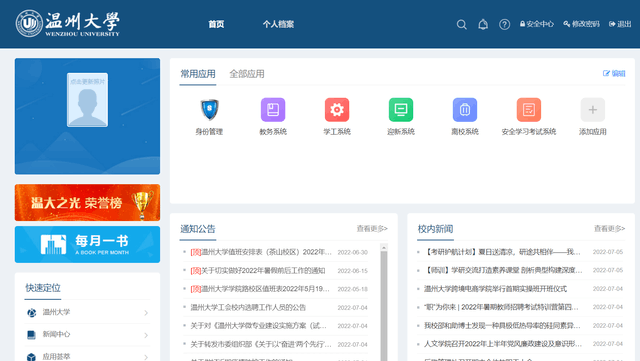The height and width of the screenshot is (361, 640).
Task: Open 每月一书 book banner
Action: (x=87, y=244)
